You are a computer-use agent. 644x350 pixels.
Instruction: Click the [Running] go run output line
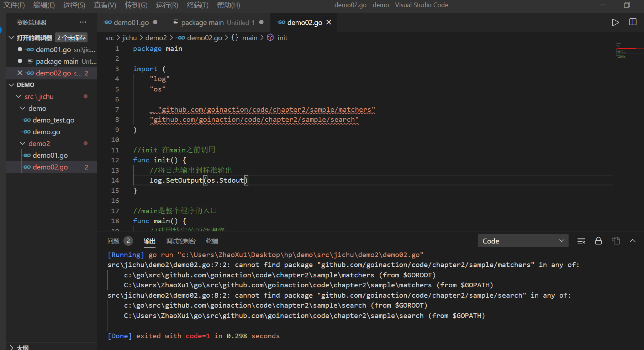[265, 255]
